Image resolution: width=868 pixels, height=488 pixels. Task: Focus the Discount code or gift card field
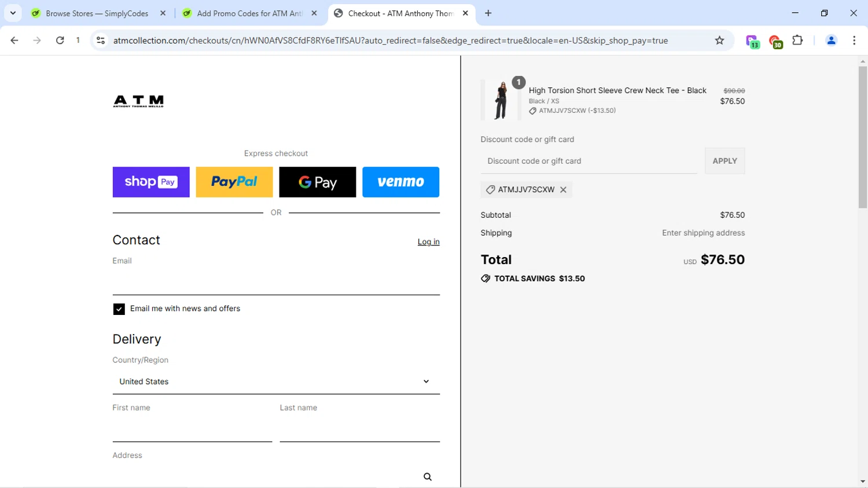click(x=589, y=161)
